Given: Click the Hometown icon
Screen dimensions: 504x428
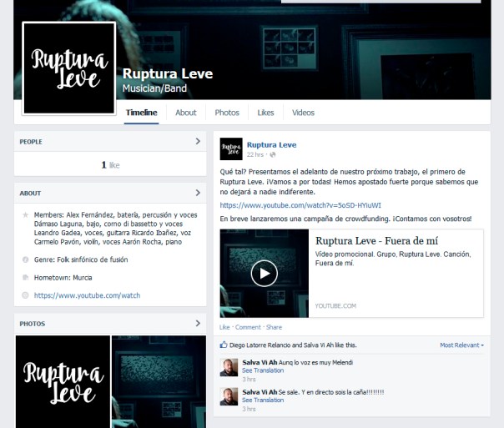Looking at the screenshot, I should (x=25, y=277).
